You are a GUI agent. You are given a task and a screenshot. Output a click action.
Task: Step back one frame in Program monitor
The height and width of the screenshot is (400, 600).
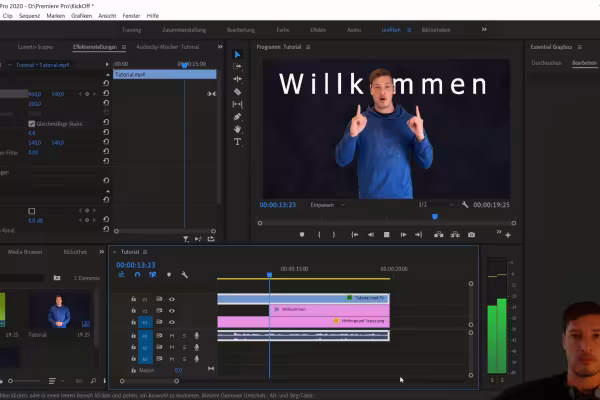point(371,235)
